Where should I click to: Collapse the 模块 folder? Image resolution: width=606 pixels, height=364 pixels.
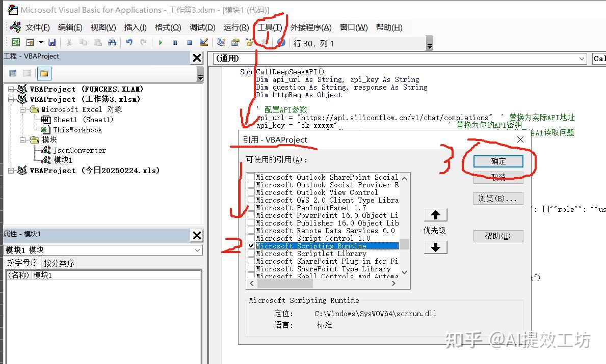point(23,139)
